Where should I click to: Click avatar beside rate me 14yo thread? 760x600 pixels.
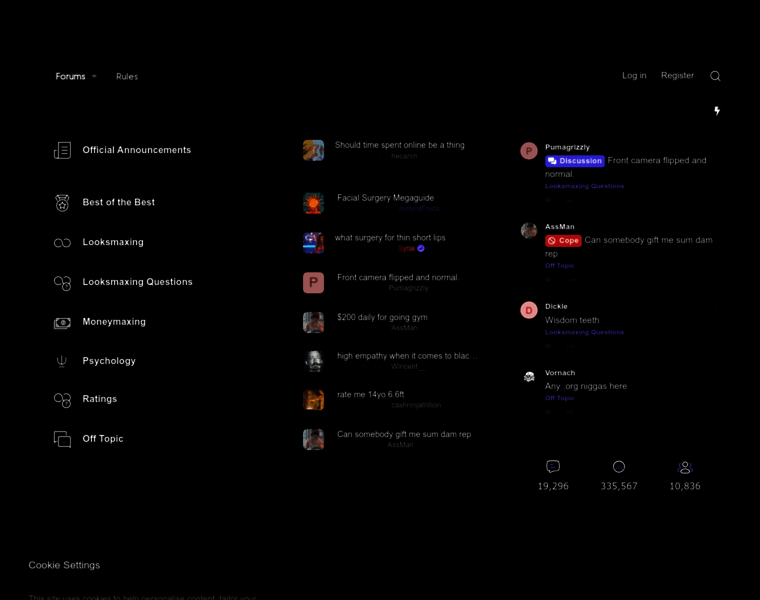314,400
